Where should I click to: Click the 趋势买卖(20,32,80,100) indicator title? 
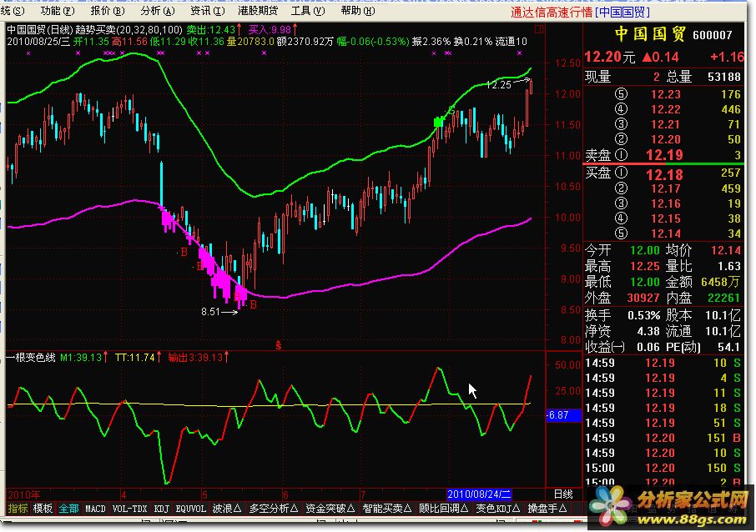129,30
